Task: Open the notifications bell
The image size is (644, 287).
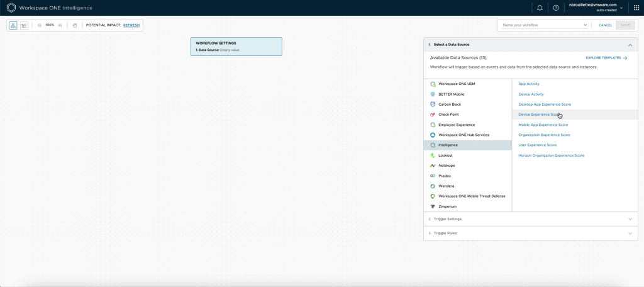Action: tap(540, 8)
